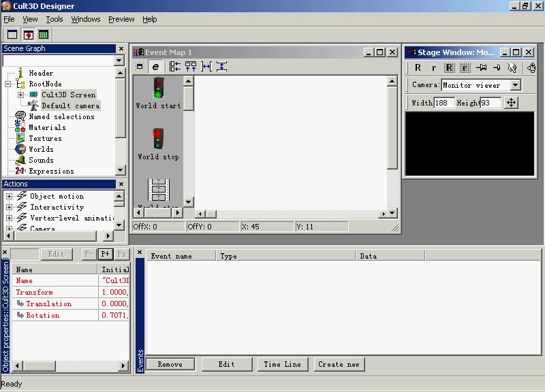Click the 'e' icon in Event Map toolbar
The image size is (545, 392).
click(155, 66)
